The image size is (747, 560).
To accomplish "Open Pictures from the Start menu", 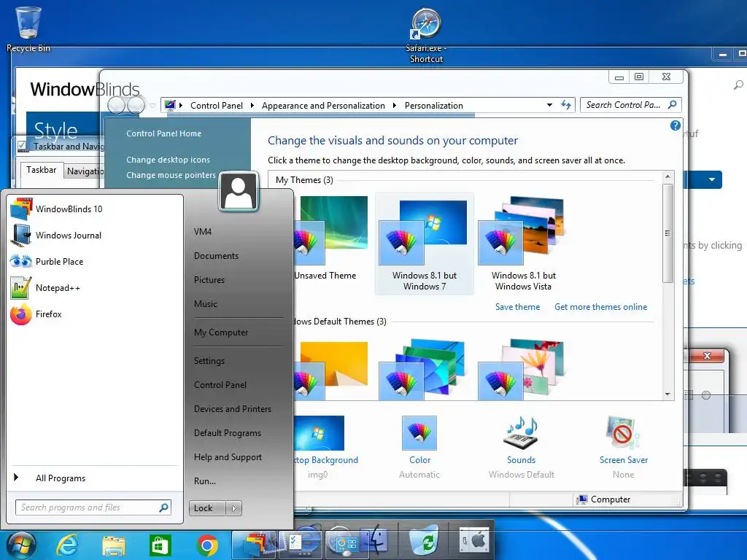I will [209, 279].
